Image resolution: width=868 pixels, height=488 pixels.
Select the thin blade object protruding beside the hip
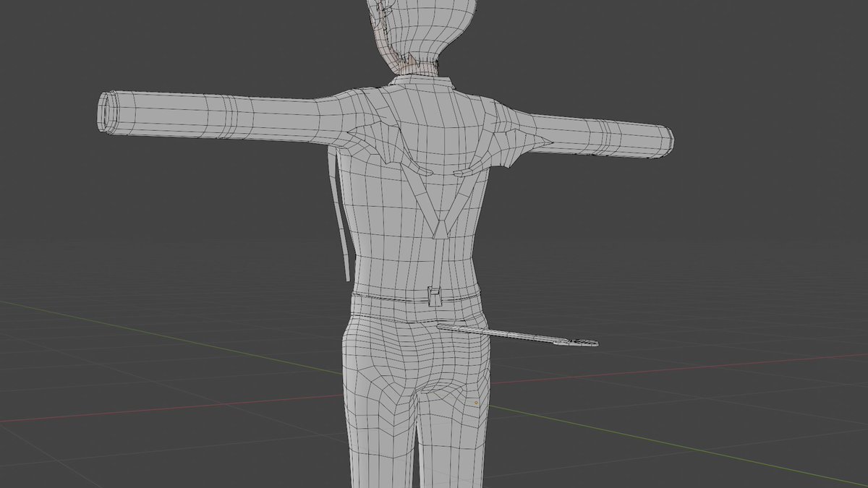[519, 335]
